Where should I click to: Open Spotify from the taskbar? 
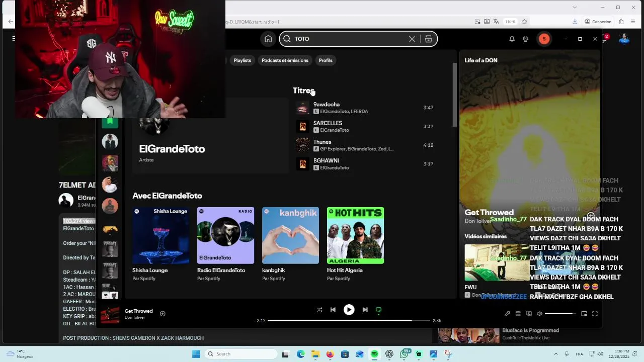(x=374, y=354)
